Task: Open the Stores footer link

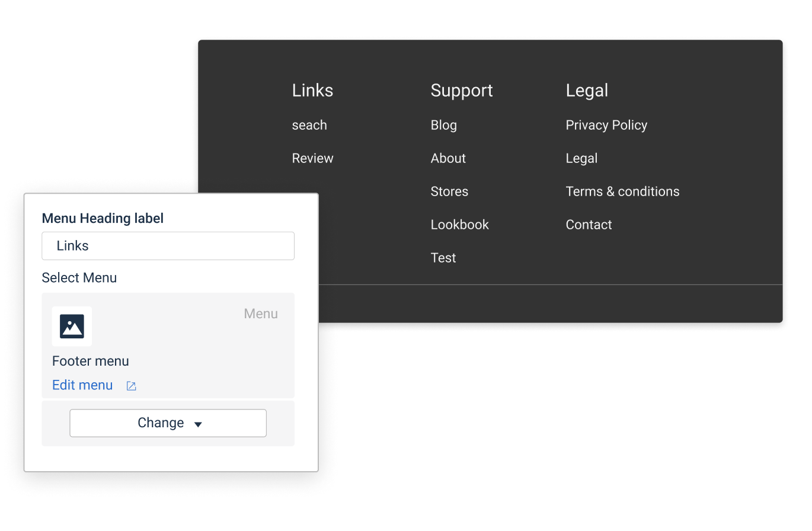Action: pyautogui.click(x=449, y=191)
